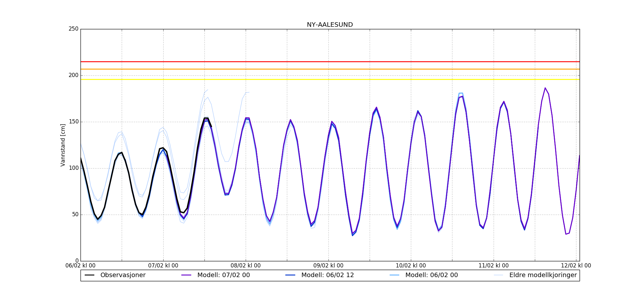Click the 09/02 kl 00 x-axis tick label
The image size is (644, 290).
[328, 266]
